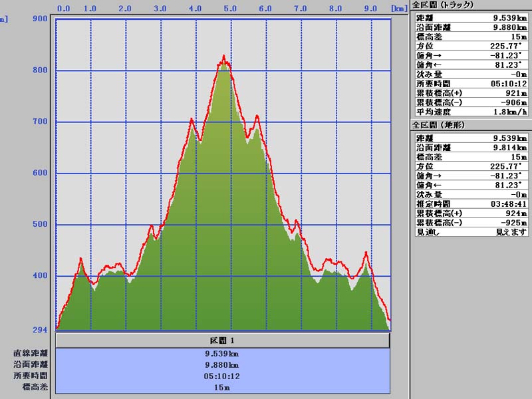Viewport: 532px width, 399px height.
Task: Click the 累積標高(+) value 921m in track panel
Action: [516, 93]
